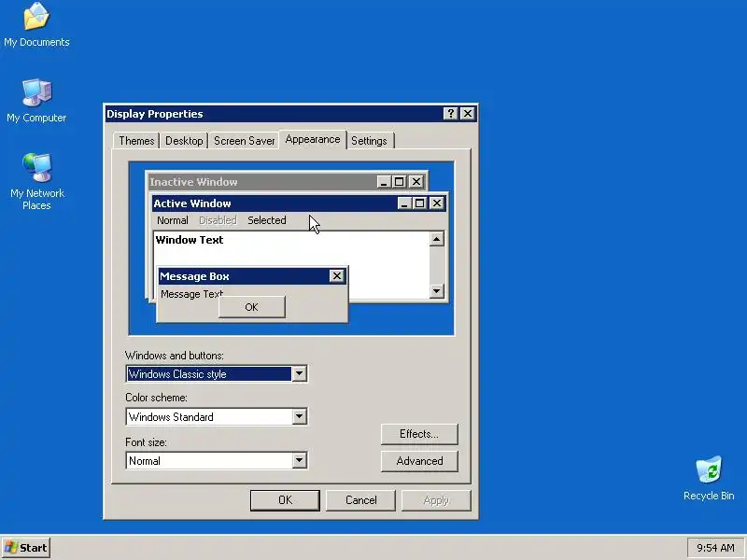The width and height of the screenshot is (747, 560).
Task: Click the Selected menu item in preview
Action: (267, 220)
